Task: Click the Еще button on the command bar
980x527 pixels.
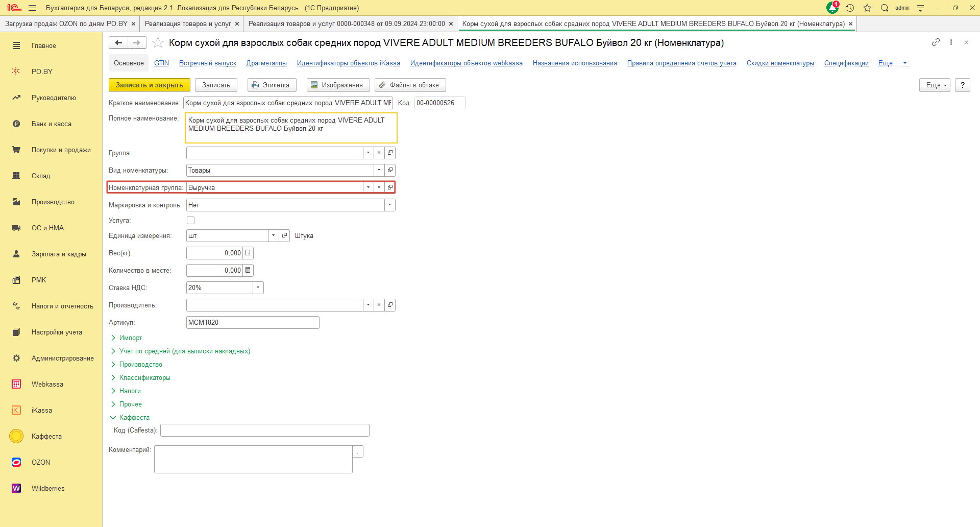Action: click(935, 85)
